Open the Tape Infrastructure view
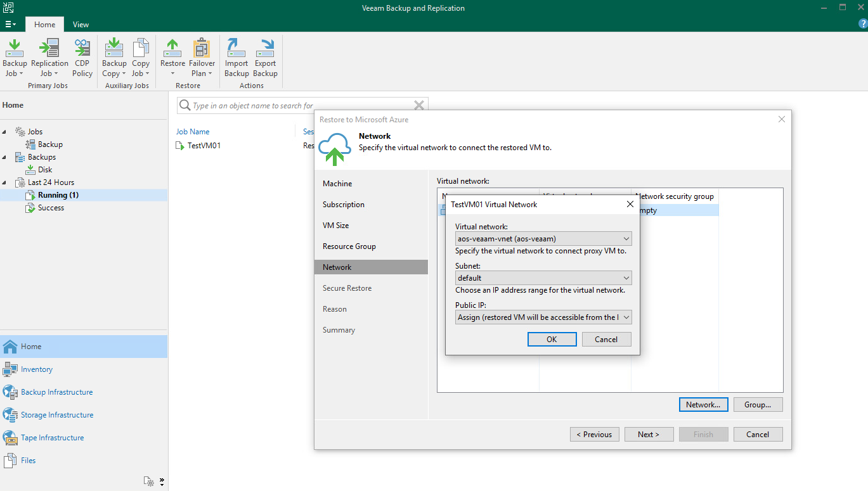Viewport: 868px width, 491px height. click(84, 438)
